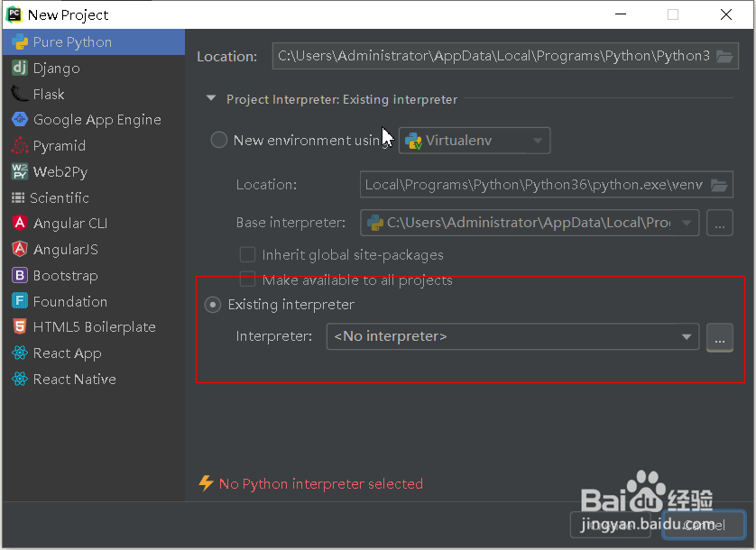Click the ellipsis button beside Interpreter
756x550 pixels.
tap(719, 337)
